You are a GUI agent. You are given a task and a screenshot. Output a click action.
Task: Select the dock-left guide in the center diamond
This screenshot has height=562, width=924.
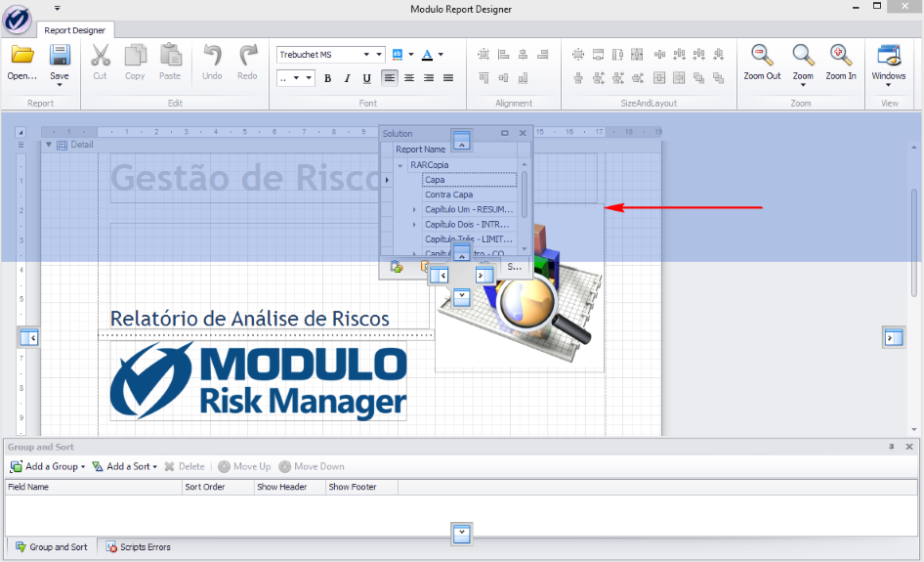click(x=439, y=275)
